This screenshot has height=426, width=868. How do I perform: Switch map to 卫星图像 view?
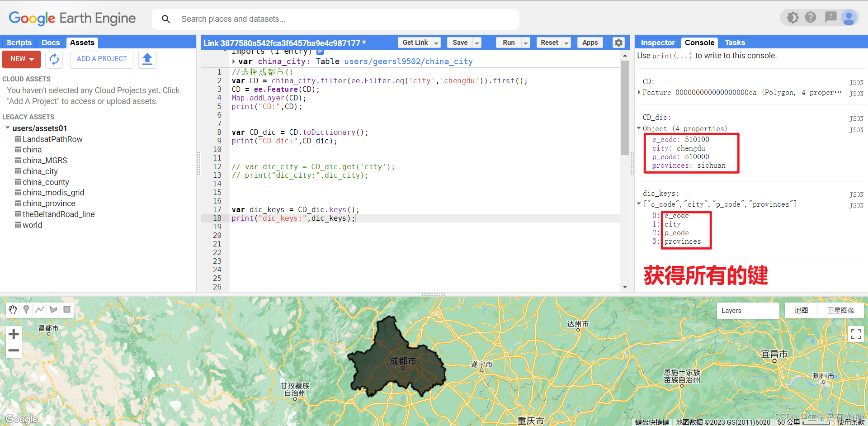click(841, 311)
